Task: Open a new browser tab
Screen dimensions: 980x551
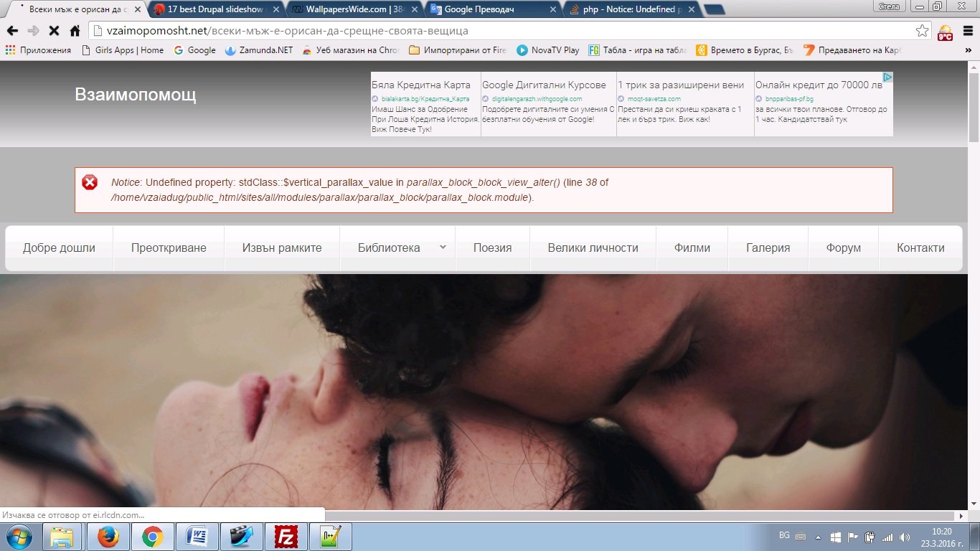Action: click(x=714, y=10)
